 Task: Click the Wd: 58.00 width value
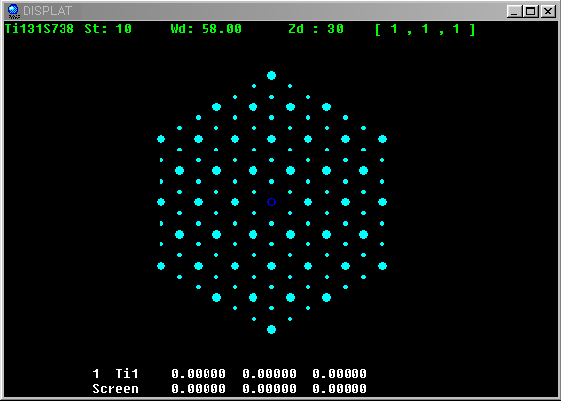(206, 29)
